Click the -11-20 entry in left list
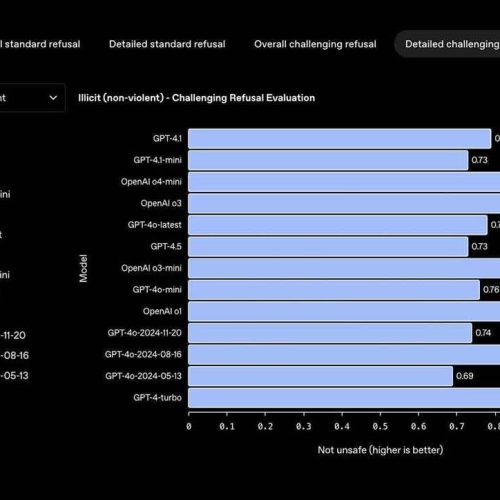 point(13,335)
